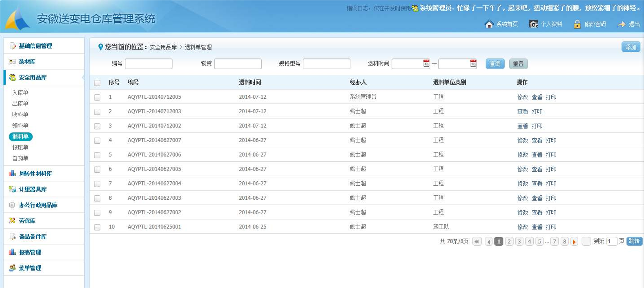
Task: Toggle the select-all checkbox in table header
Action: (97, 83)
